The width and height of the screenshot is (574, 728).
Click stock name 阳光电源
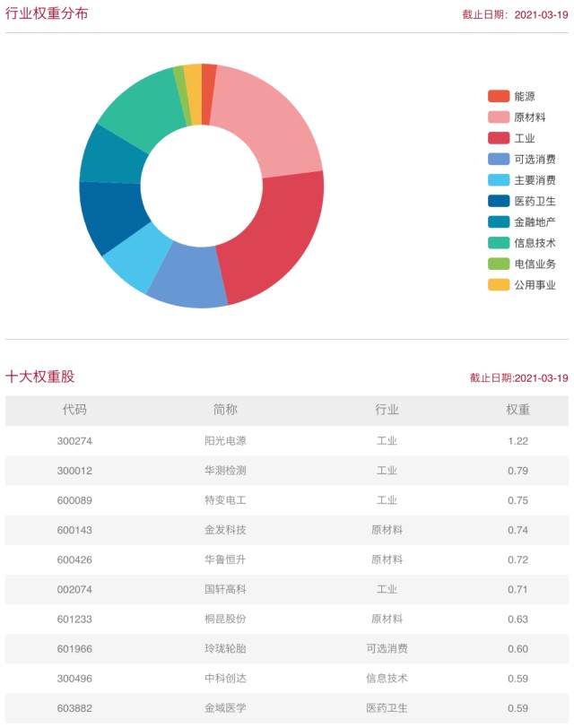pyautogui.click(x=225, y=440)
